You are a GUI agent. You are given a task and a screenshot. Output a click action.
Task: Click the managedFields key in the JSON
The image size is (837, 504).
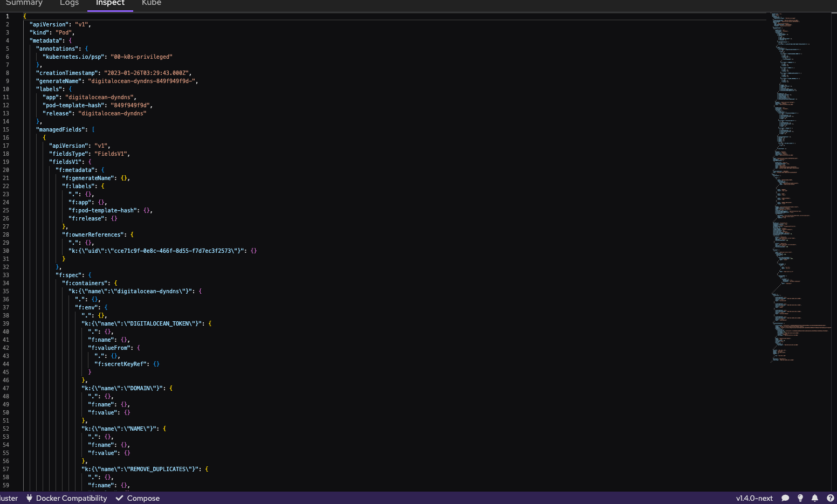coord(59,129)
